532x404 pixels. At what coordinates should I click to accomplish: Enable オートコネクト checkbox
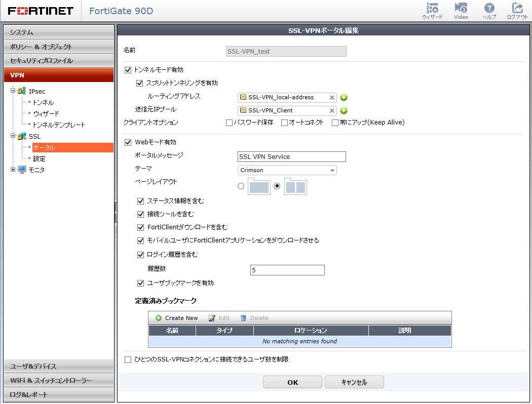point(284,123)
